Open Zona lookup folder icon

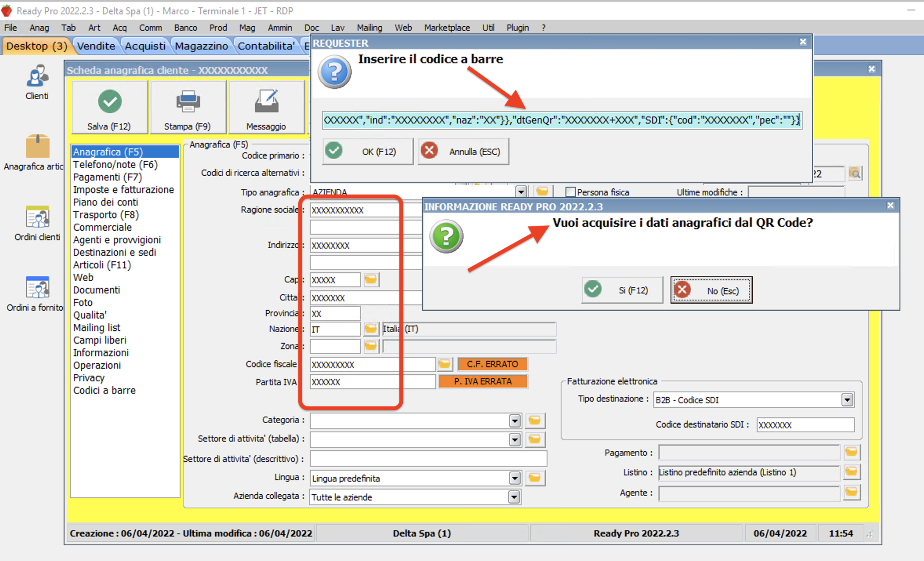point(371,346)
